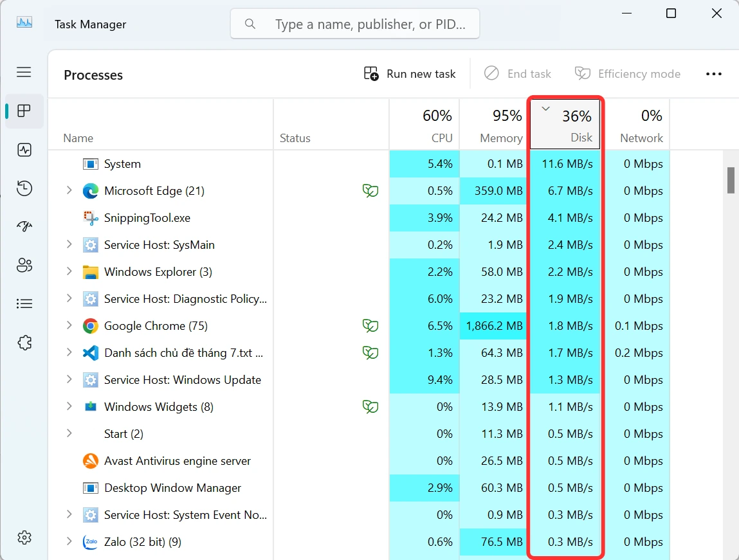Open the Users sidebar page

pyautogui.click(x=24, y=265)
